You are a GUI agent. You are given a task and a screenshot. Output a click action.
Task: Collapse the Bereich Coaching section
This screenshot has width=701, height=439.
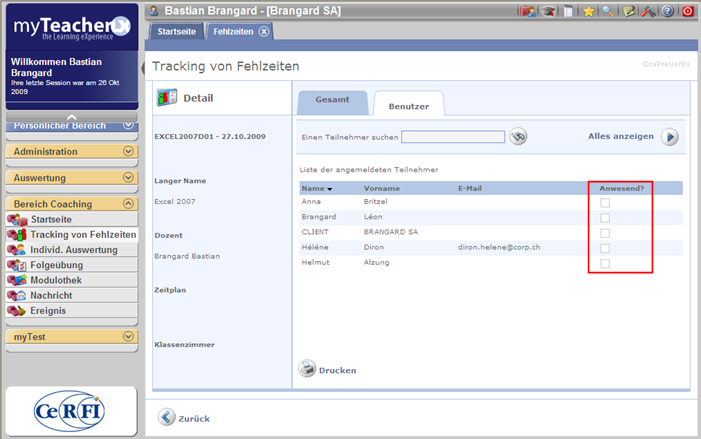click(128, 204)
